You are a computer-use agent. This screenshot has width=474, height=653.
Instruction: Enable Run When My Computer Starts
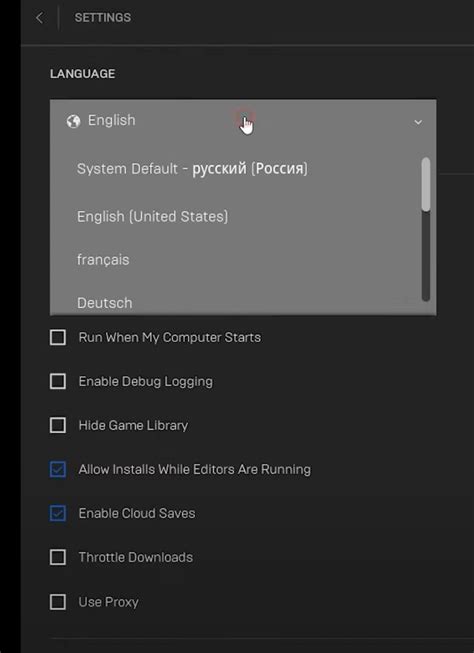tap(57, 337)
